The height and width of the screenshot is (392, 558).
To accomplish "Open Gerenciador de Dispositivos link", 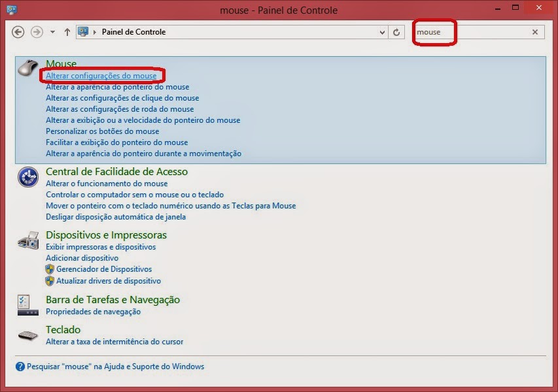I will click(104, 269).
